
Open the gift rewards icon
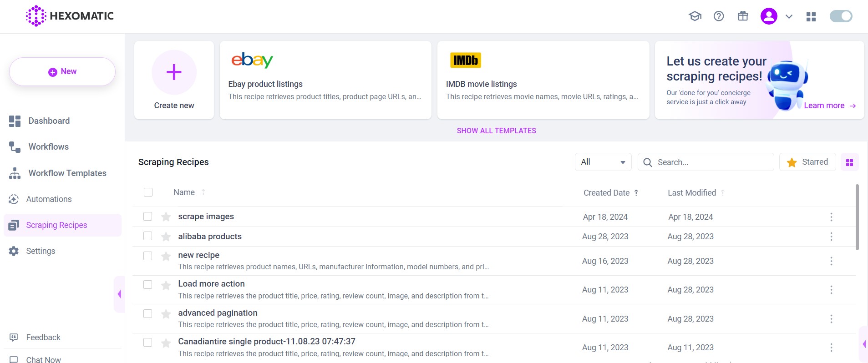743,16
